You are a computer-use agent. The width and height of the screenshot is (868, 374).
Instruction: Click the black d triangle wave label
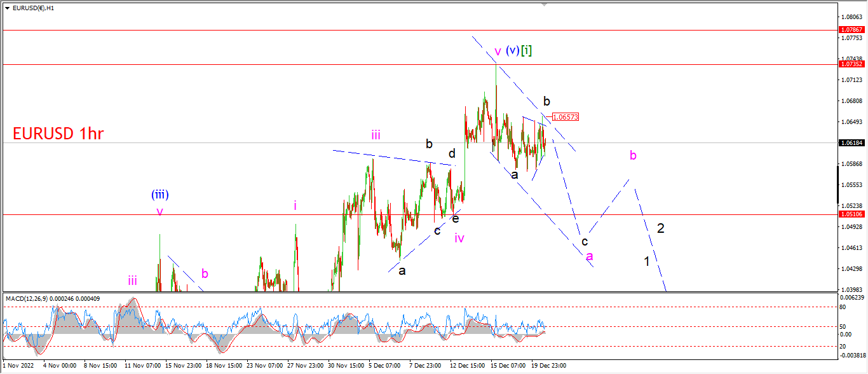coord(452,153)
